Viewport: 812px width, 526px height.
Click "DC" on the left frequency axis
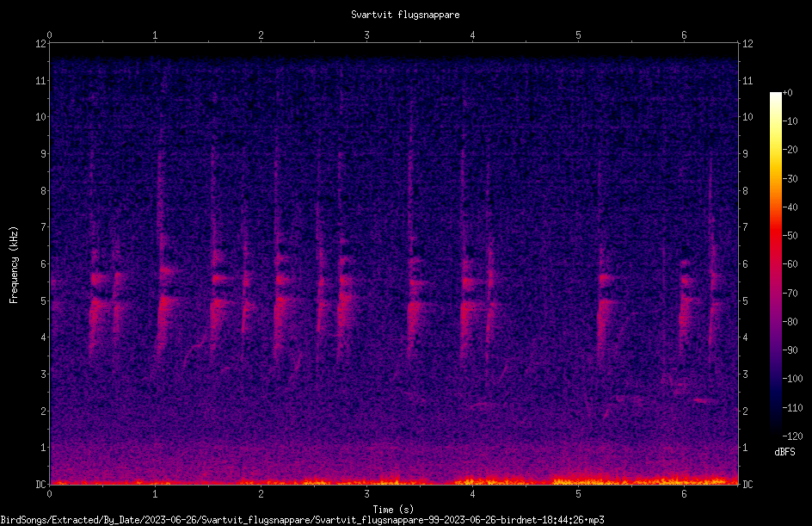coord(40,485)
